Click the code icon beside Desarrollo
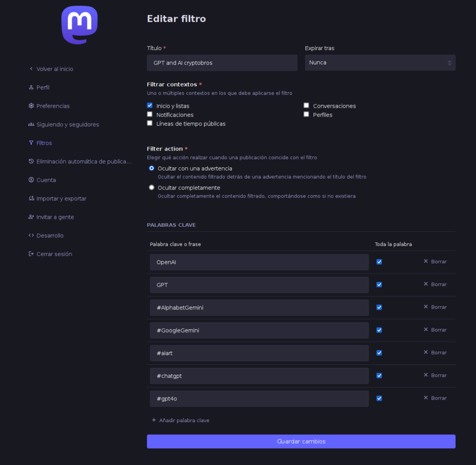Image resolution: width=476 pixels, height=465 pixels. tap(31, 236)
